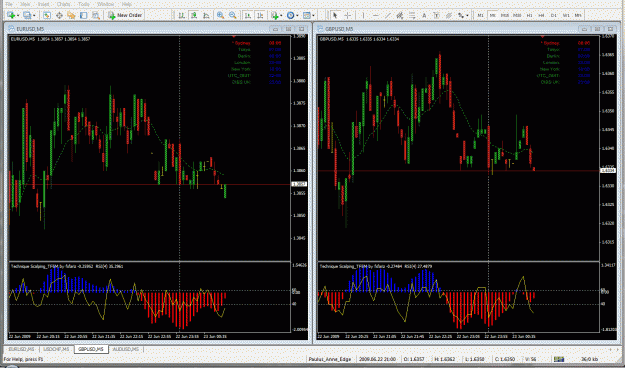The width and height of the screenshot is (625, 368).
Task: Set timeframe to H4
Action: (541, 15)
